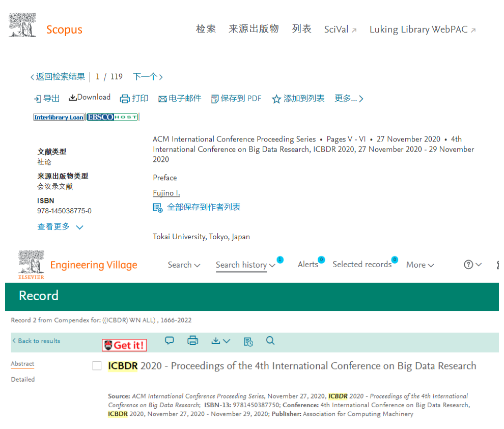
Task: Click the ISBN 978-145038775-0 text
Action: click(64, 211)
